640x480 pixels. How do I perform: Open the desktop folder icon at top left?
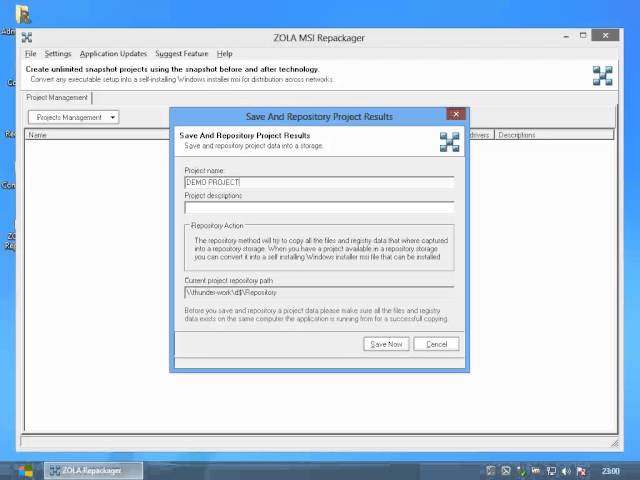coord(23,14)
